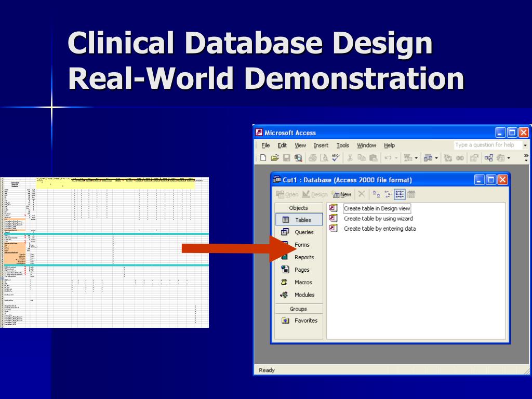Select Create table by using wizard
Viewport: 532px width, 399px height.
[x=378, y=219]
